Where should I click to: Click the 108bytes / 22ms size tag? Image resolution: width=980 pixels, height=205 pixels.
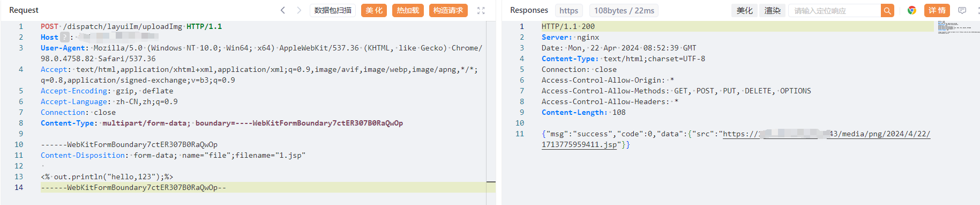tap(624, 11)
